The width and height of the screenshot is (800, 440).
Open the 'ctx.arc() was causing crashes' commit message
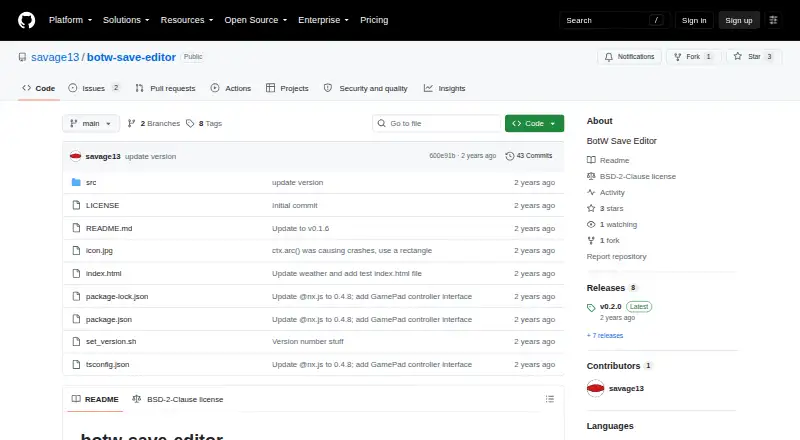tap(352, 251)
